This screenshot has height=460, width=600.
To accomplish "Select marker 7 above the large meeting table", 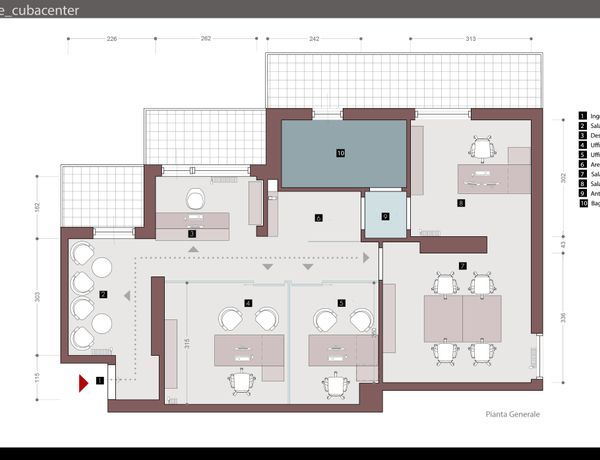I will pyautogui.click(x=462, y=266).
